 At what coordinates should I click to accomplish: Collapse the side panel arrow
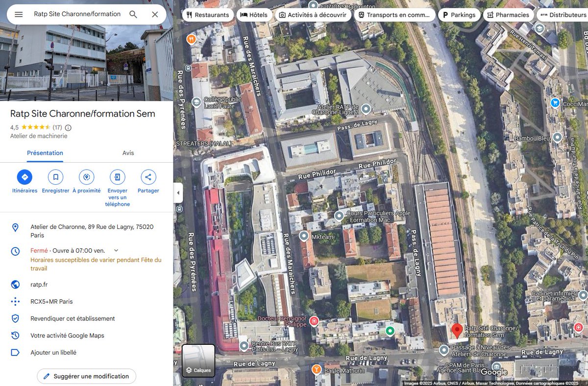pyautogui.click(x=178, y=193)
